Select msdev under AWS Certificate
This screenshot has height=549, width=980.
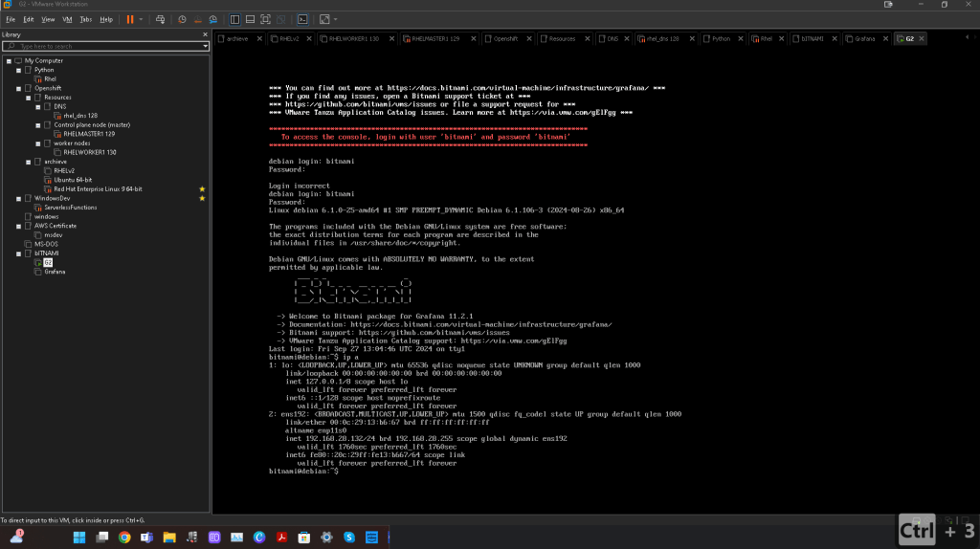point(54,235)
